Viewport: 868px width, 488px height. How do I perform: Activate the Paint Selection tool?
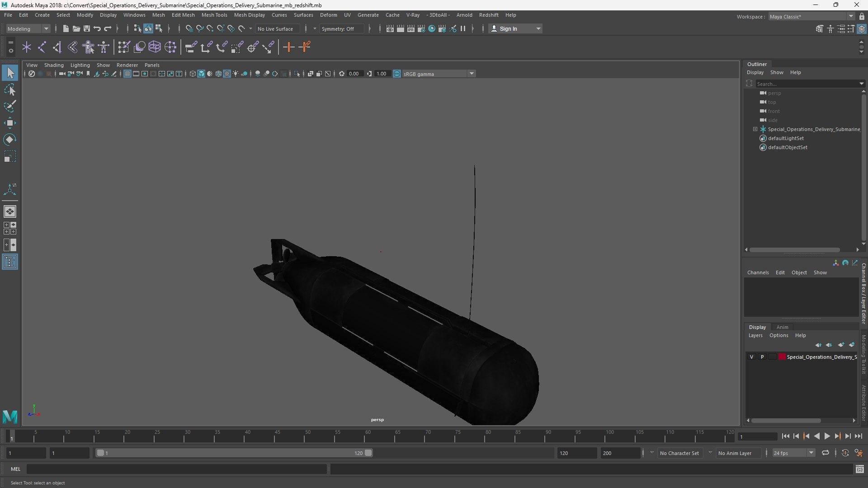[x=10, y=107]
